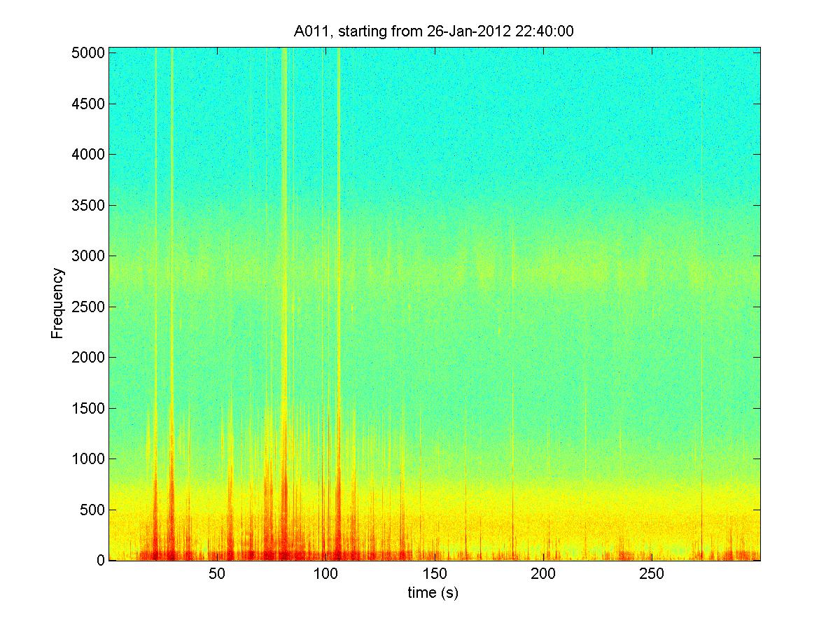This screenshot has height=630, width=840.
Task: Click the 2500 tick label on the frequency axis
Action: click(87, 307)
